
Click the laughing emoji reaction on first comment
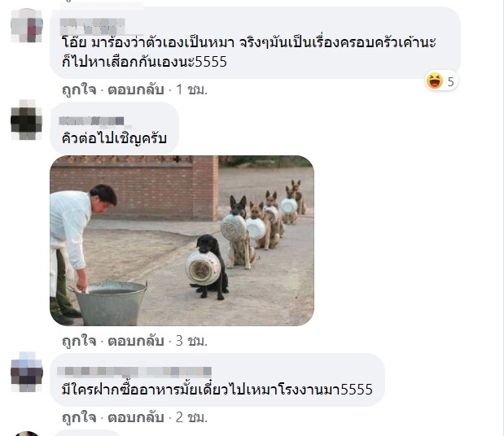click(434, 81)
